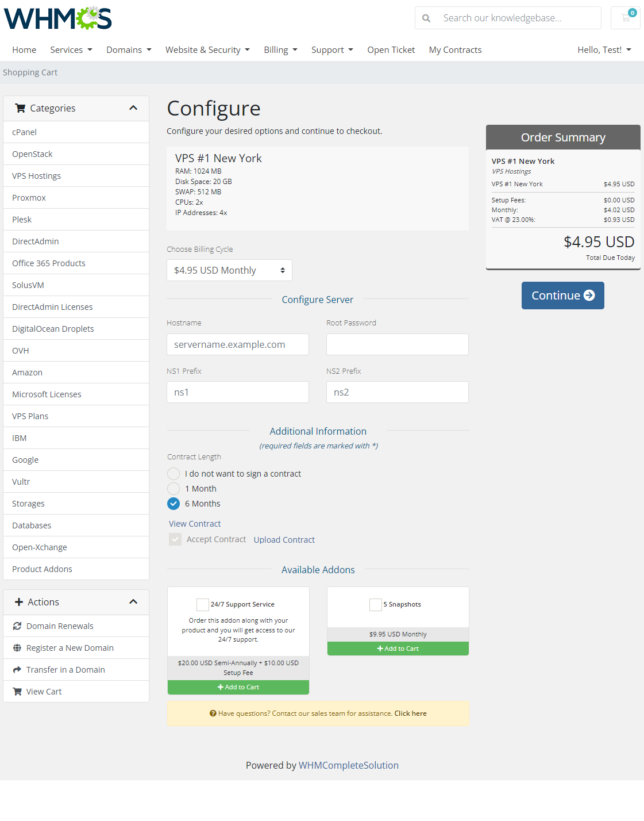
Task: Click the Root Password field
Action: [x=398, y=344]
